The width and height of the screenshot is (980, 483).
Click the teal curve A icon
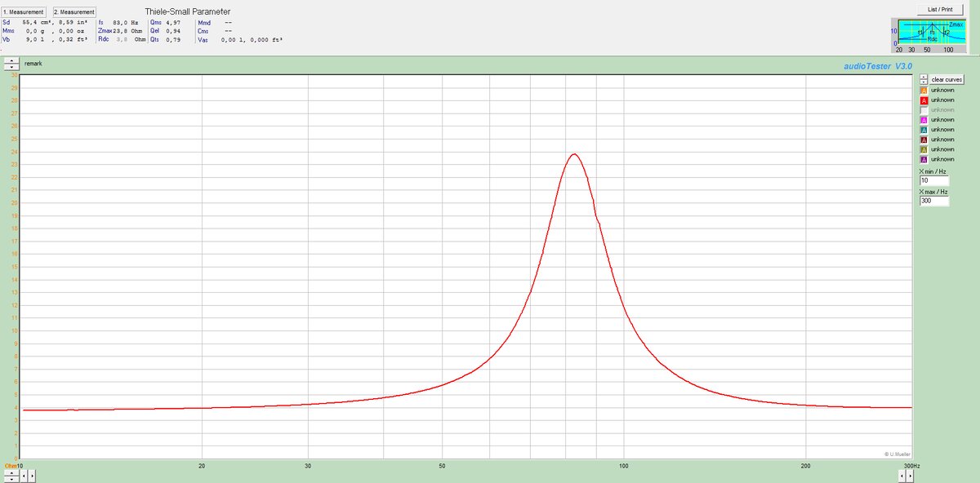pos(924,130)
